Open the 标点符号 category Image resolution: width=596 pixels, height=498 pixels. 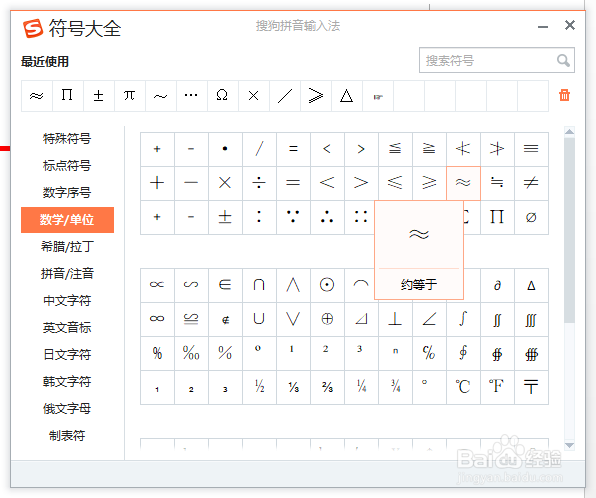click(x=67, y=166)
